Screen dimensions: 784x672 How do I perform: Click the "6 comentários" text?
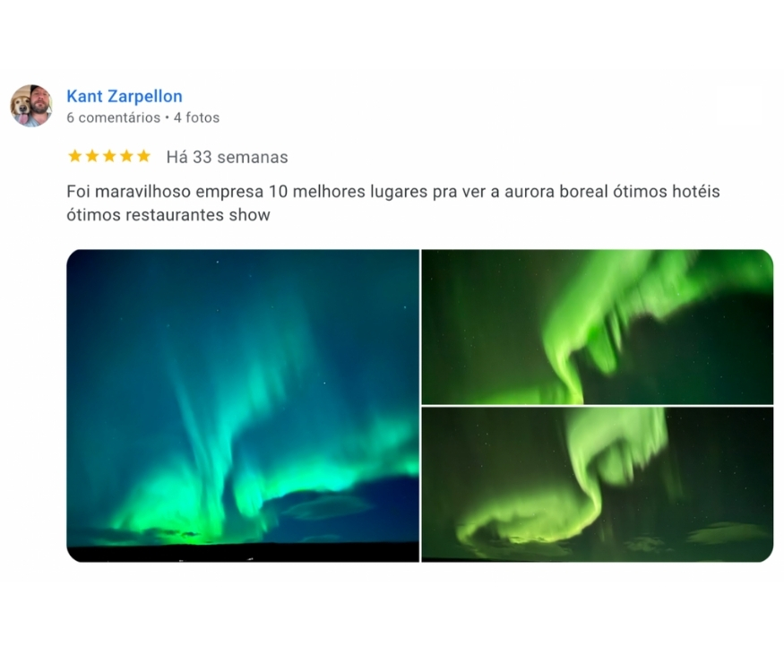tap(114, 117)
